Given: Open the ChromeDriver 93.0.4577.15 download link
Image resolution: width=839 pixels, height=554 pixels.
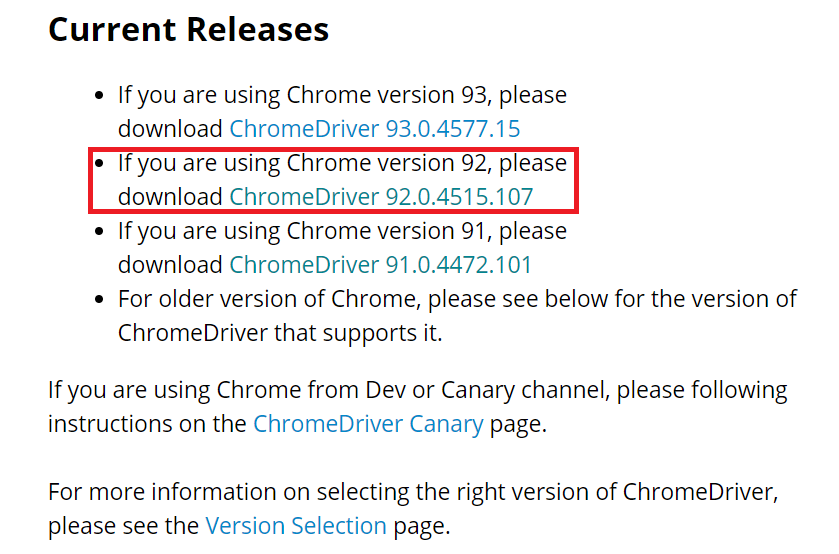Looking at the screenshot, I should 374,129.
